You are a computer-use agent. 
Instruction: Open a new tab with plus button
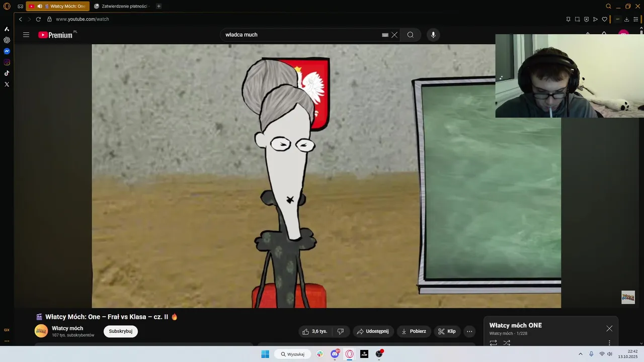tap(158, 7)
